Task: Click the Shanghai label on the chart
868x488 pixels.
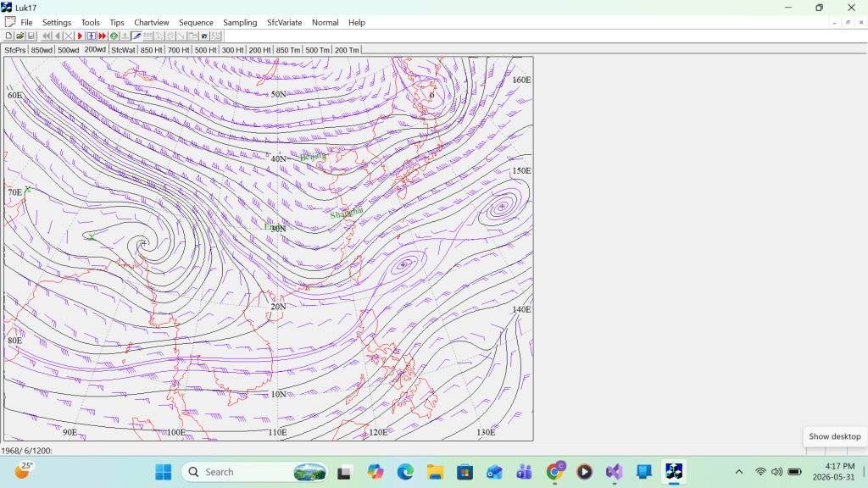Action: [x=347, y=213]
